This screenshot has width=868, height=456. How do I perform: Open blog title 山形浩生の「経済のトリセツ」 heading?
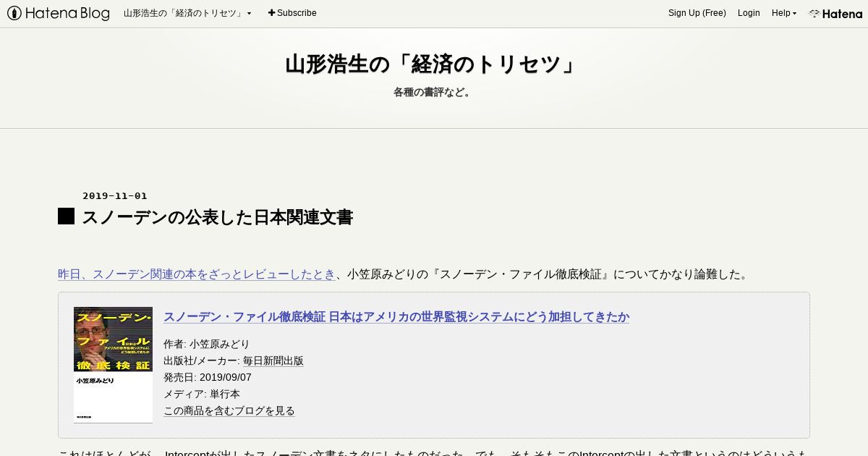point(434,64)
